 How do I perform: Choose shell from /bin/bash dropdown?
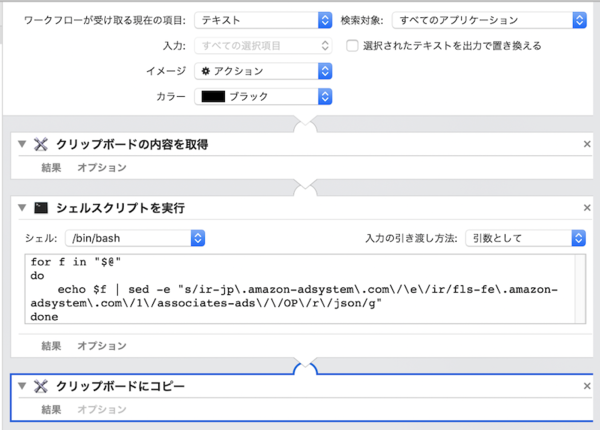[134, 238]
